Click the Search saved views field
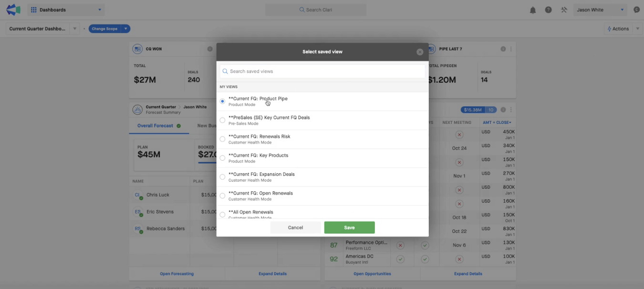Image resolution: width=644 pixels, height=289 pixels. (x=322, y=72)
